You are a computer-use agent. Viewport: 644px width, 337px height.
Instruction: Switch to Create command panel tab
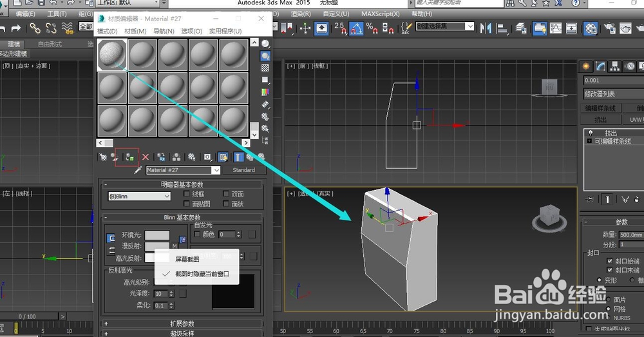[x=586, y=66]
